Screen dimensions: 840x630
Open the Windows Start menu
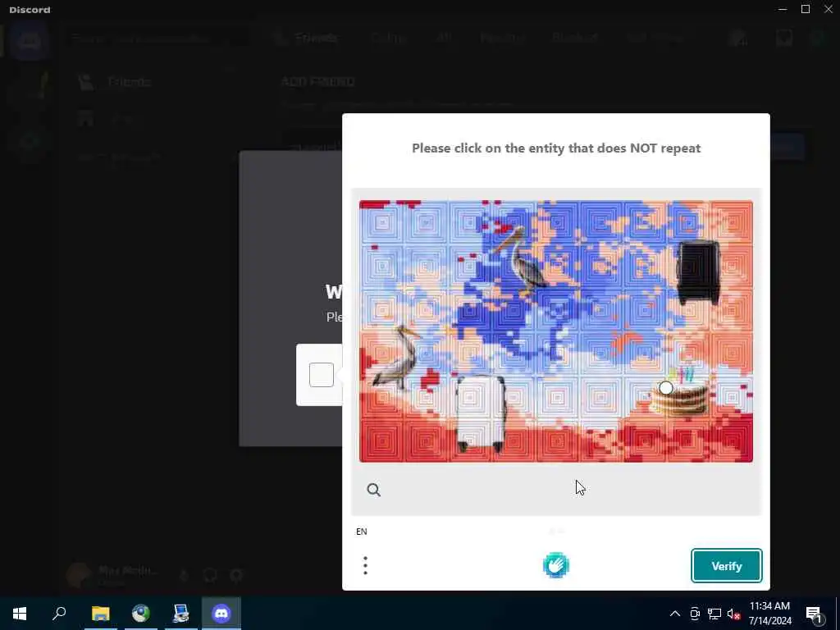pos(20,614)
